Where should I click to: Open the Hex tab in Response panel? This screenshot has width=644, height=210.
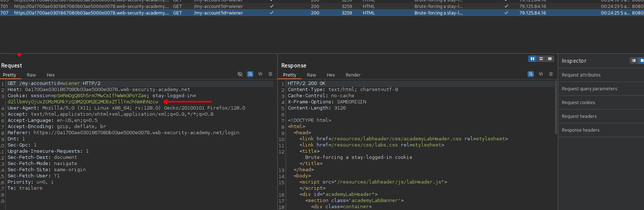[331, 75]
